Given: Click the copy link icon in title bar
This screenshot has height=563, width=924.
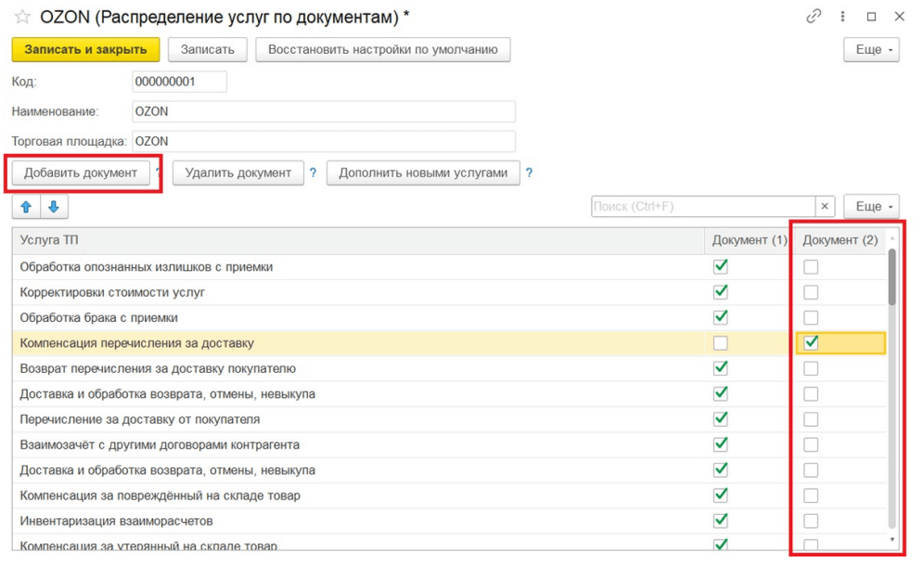Looking at the screenshot, I should pyautogui.click(x=815, y=17).
